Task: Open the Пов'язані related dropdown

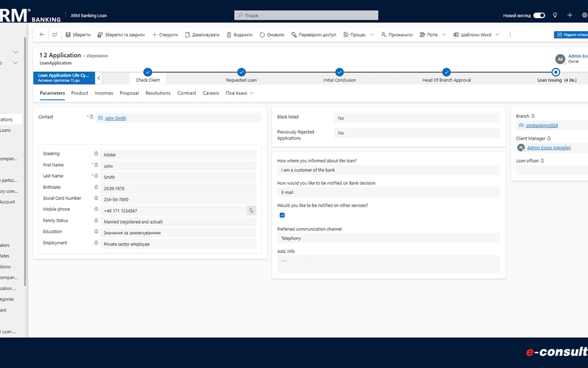Action: (240, 93)
